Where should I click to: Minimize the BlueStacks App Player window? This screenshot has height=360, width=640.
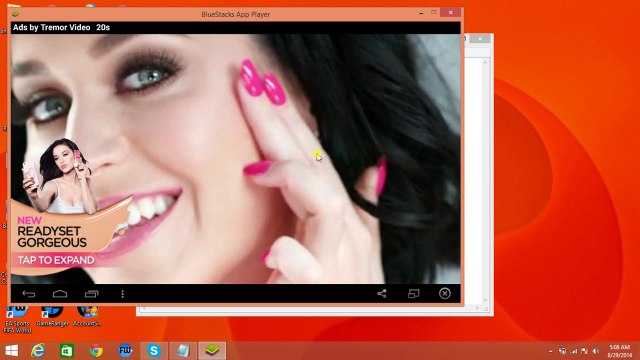pyautogui.click(x=421, y=13)
